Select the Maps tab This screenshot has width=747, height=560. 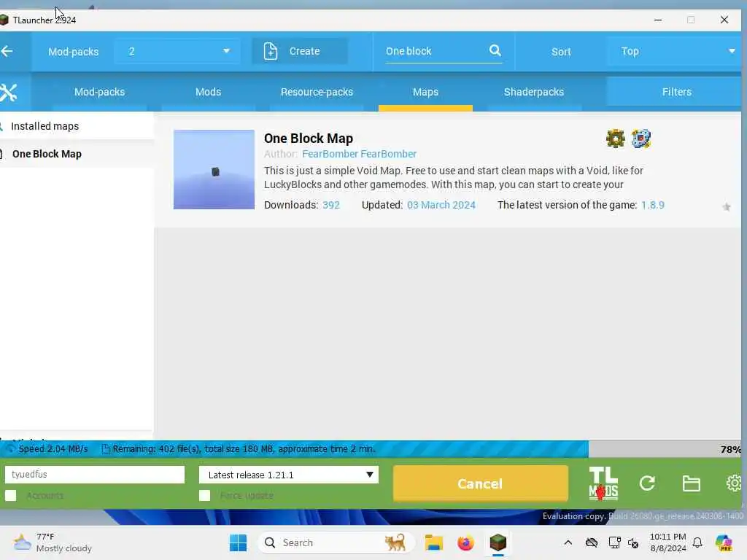tap(425, 92)
